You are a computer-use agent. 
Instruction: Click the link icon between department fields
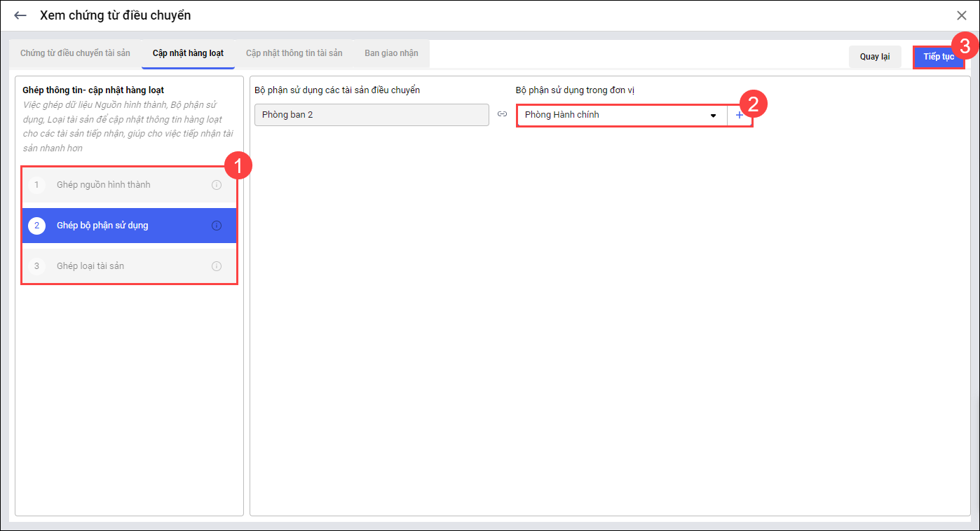[502, 114]
